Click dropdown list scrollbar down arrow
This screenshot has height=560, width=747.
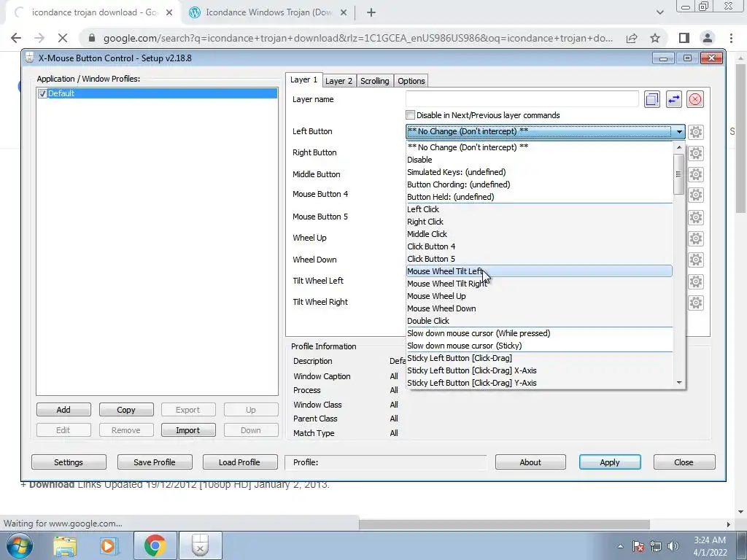[x=679, y=383]
